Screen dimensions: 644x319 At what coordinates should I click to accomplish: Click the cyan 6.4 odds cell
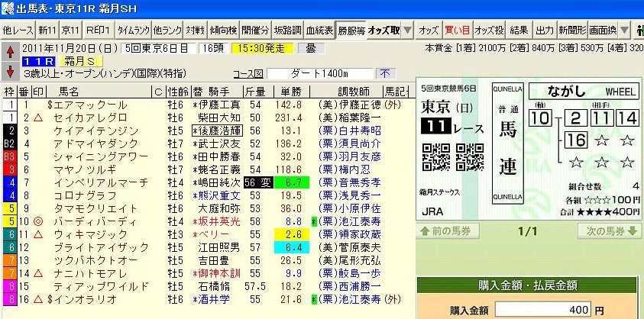(291, 247)
